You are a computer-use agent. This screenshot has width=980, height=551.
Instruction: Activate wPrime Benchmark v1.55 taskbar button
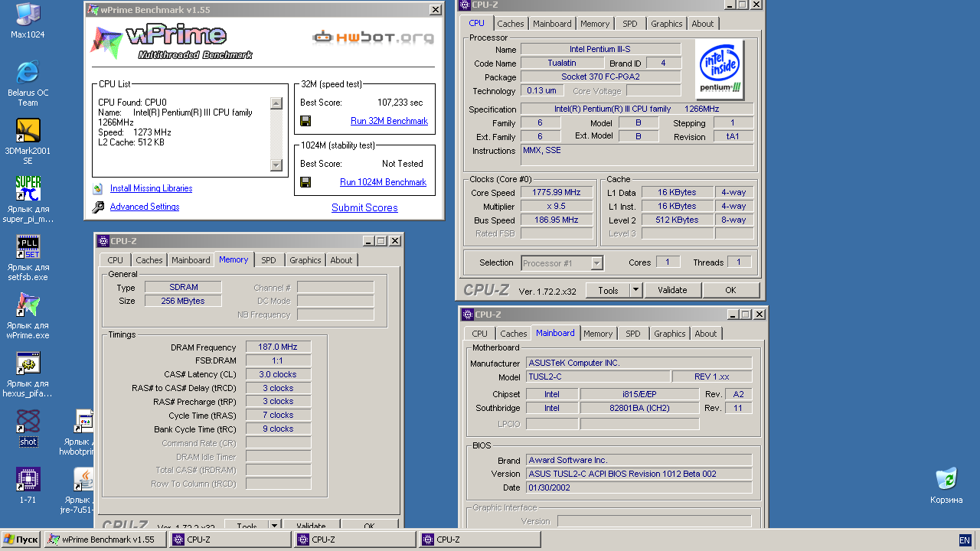point(106,540)
